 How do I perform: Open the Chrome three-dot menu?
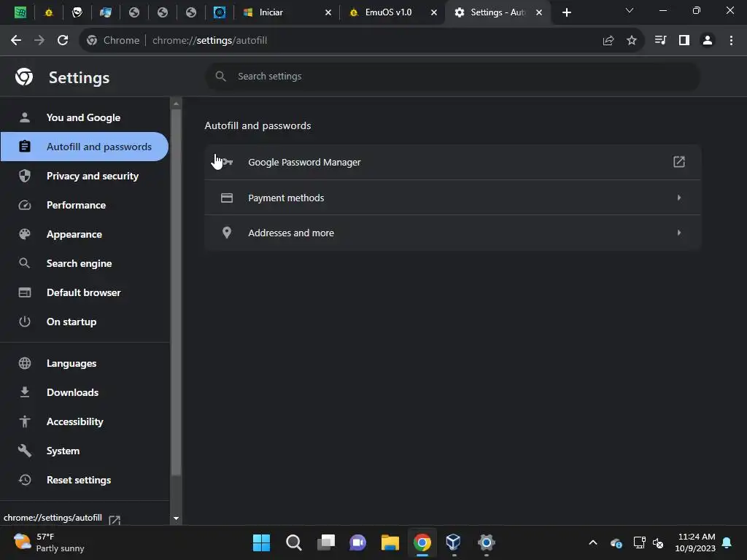pyautogui.click(x=731, y=41)
